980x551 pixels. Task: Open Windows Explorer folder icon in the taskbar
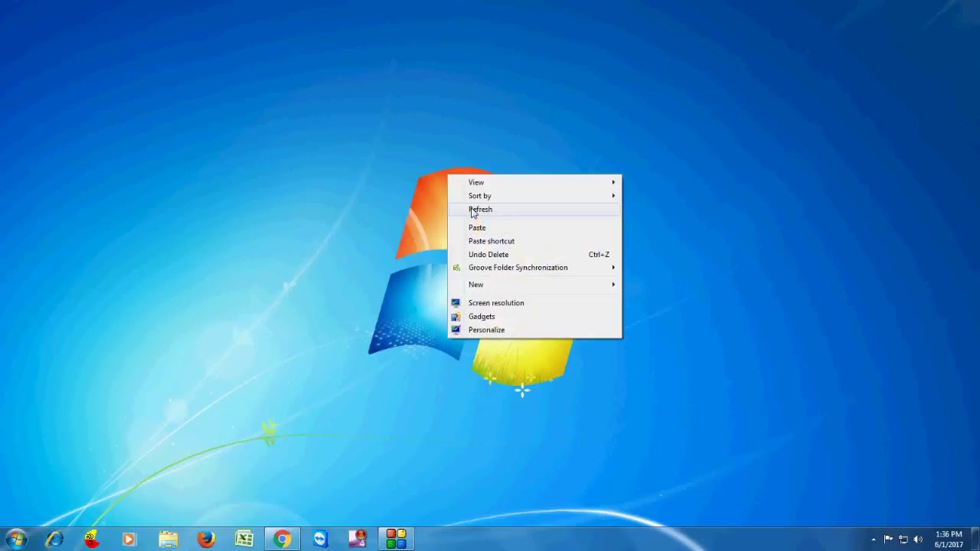point(168,540)
